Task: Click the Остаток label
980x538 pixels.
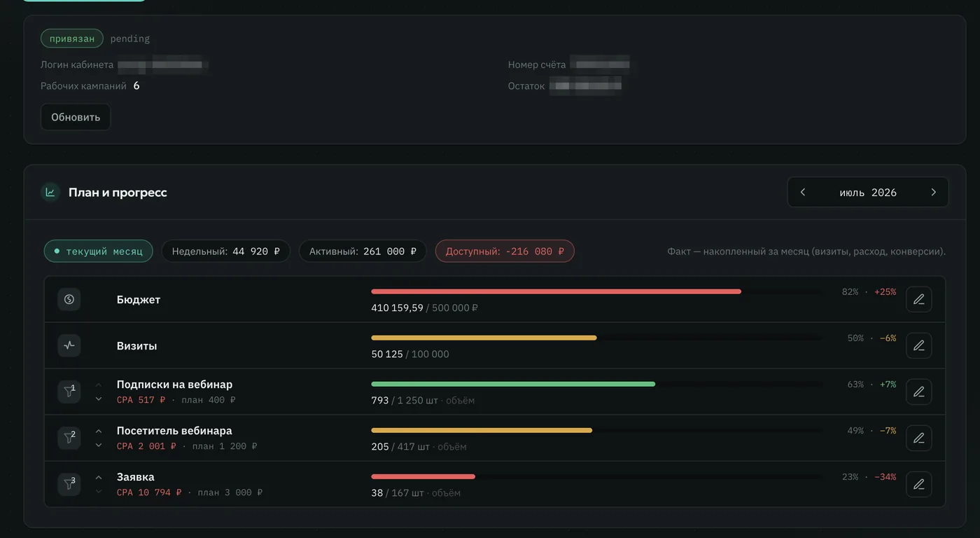Action: tap(526, 86)
